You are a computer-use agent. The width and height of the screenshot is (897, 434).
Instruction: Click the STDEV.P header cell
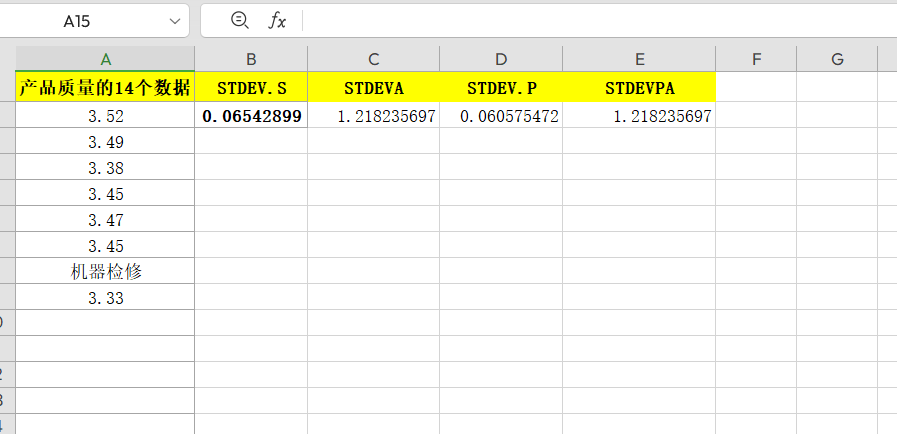pos(501,88)
